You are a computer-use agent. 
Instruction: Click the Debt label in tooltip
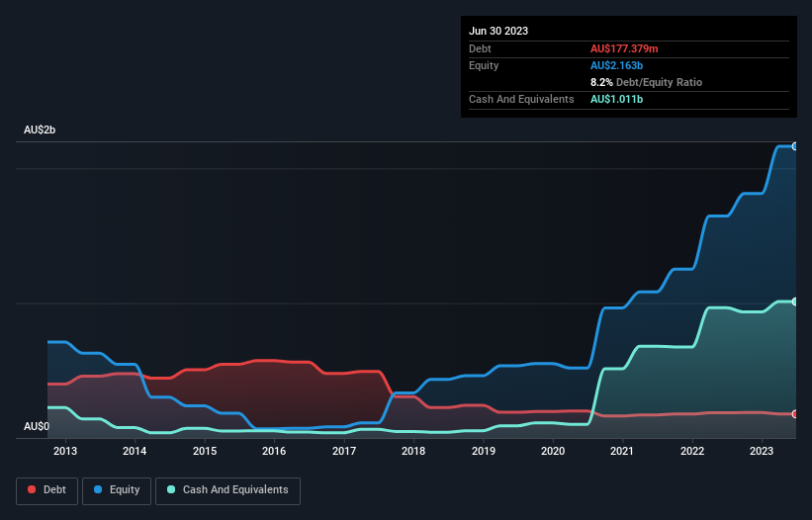click(480, 48)
